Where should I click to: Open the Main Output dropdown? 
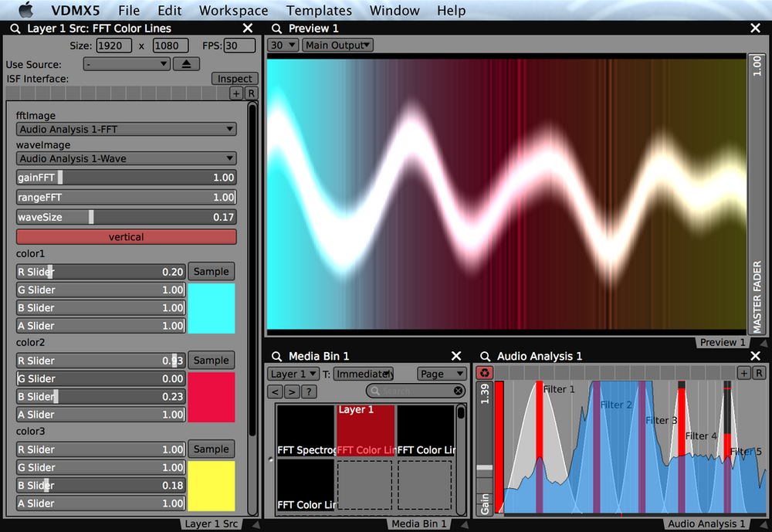point(337,46)
